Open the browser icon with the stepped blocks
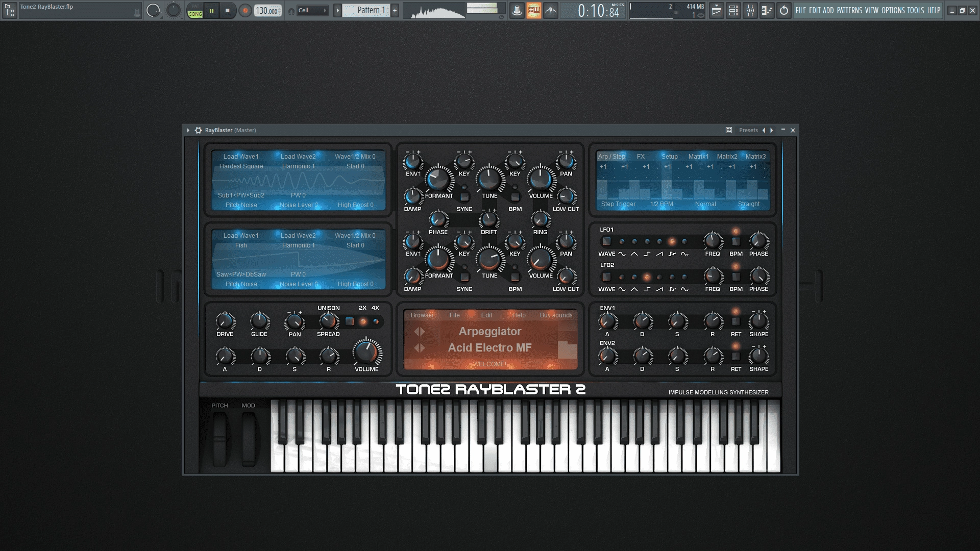The width and height of the screenshot is (980, 551). pyautogui.click(x=767, y=10)
